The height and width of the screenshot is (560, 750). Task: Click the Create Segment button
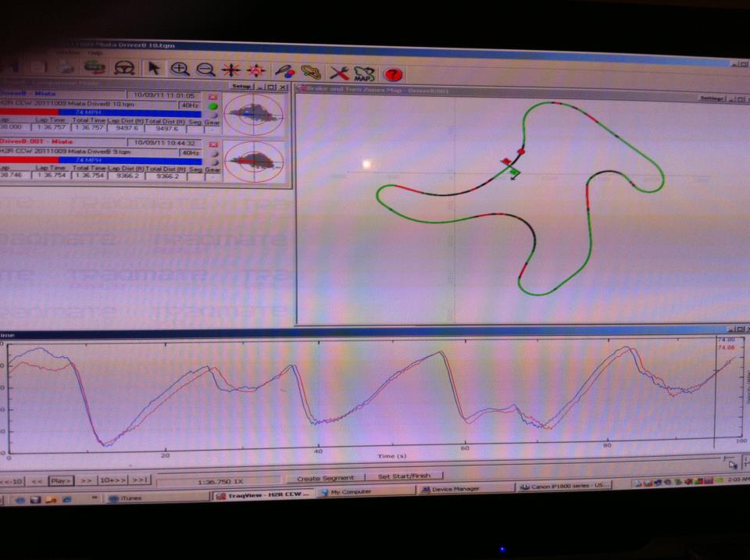tap(326, 477)
